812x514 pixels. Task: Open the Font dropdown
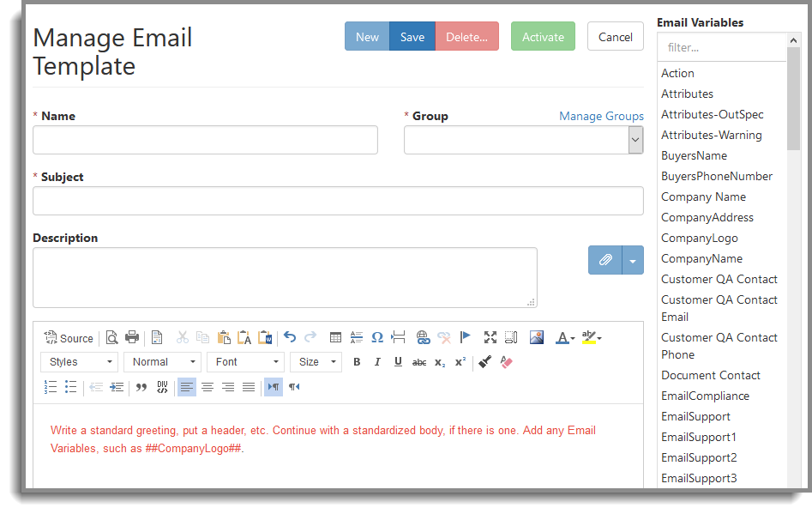(246, 361)
